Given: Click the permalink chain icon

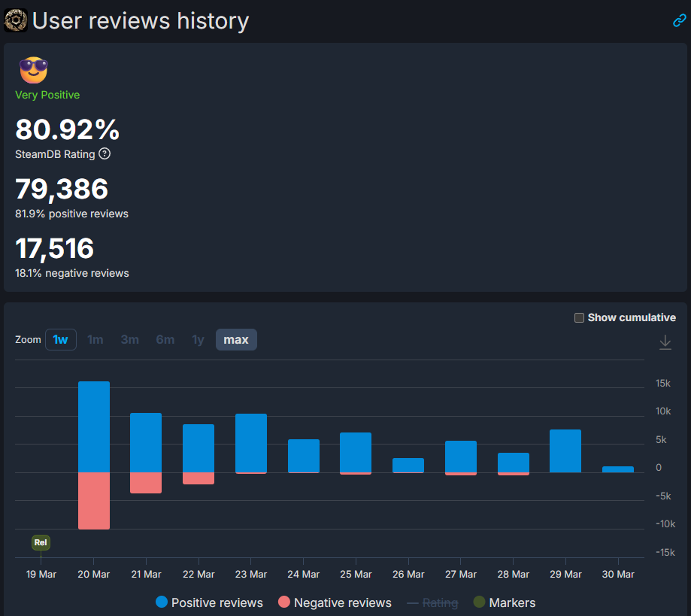Looking at the screenshot, I should pos(679,21).
